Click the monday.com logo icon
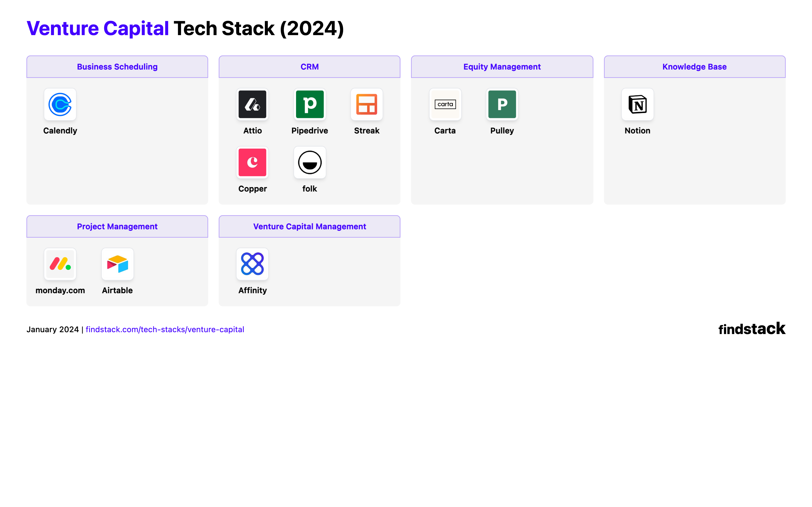The image size is (812, 507). (60, 264)
